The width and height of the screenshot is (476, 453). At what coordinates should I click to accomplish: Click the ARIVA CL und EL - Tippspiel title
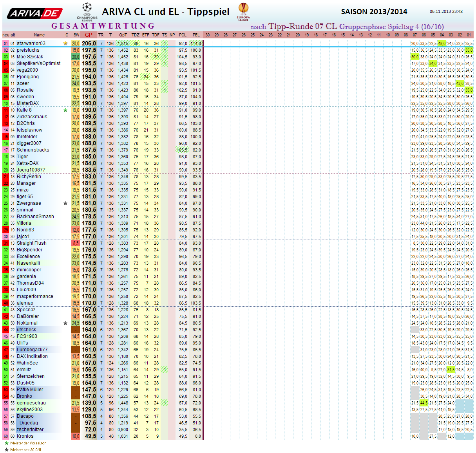point(166,12)
